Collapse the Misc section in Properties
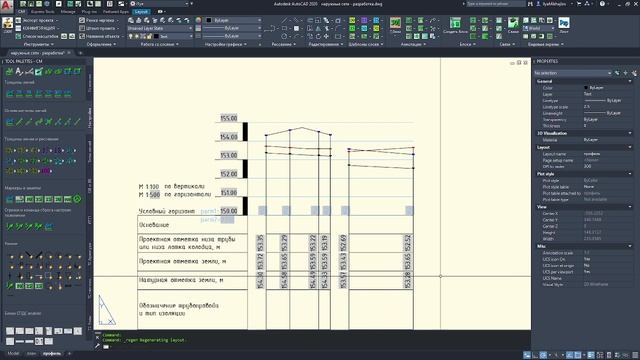 point(629,246)
